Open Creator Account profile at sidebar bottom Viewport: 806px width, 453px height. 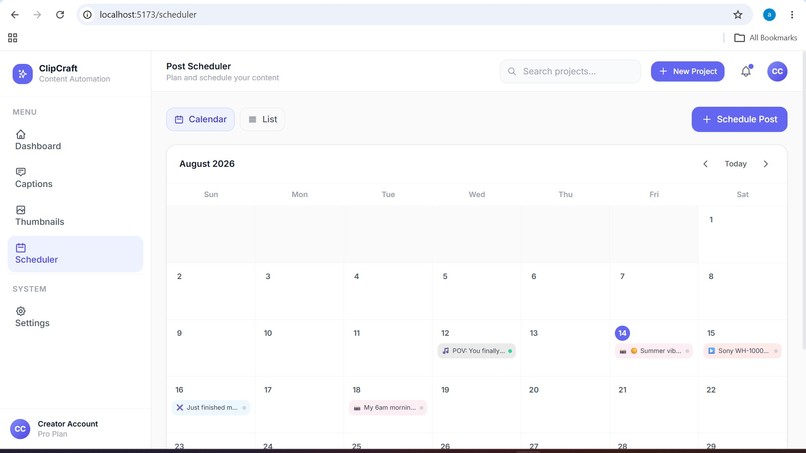click(x=75, y=429)
